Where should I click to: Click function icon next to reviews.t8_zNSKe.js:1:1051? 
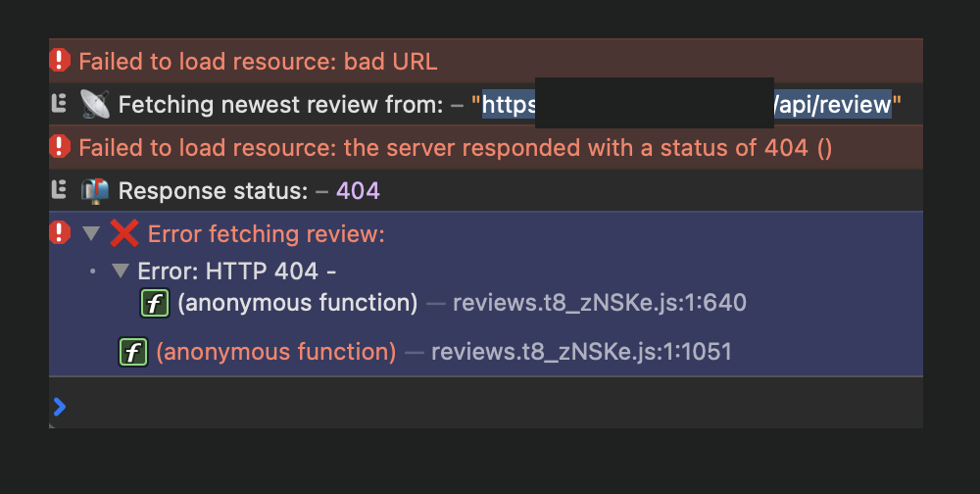133,351
